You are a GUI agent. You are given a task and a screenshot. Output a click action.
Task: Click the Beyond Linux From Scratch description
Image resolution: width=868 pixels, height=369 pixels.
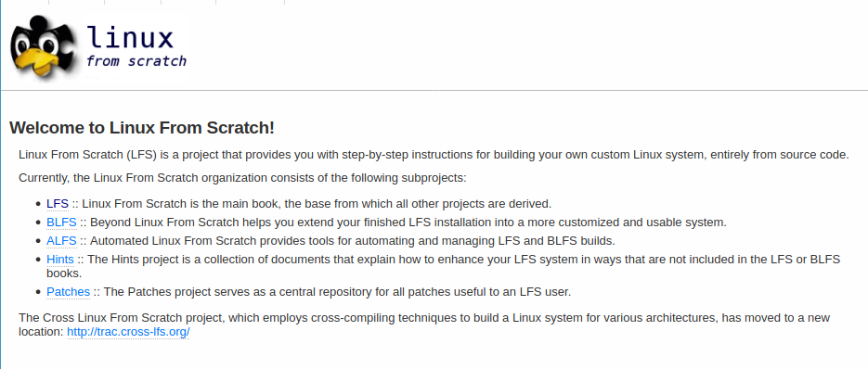(x=403, y=223)
